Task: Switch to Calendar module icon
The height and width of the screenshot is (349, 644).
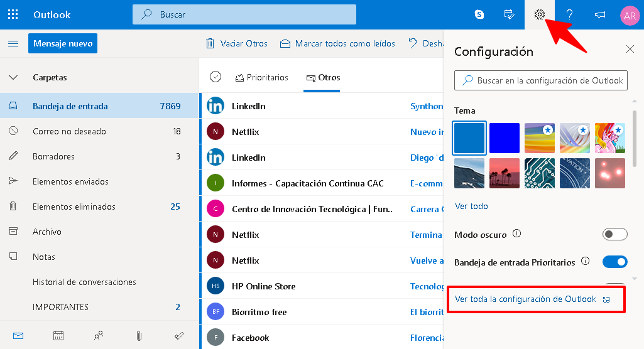Action: (58, 336)
